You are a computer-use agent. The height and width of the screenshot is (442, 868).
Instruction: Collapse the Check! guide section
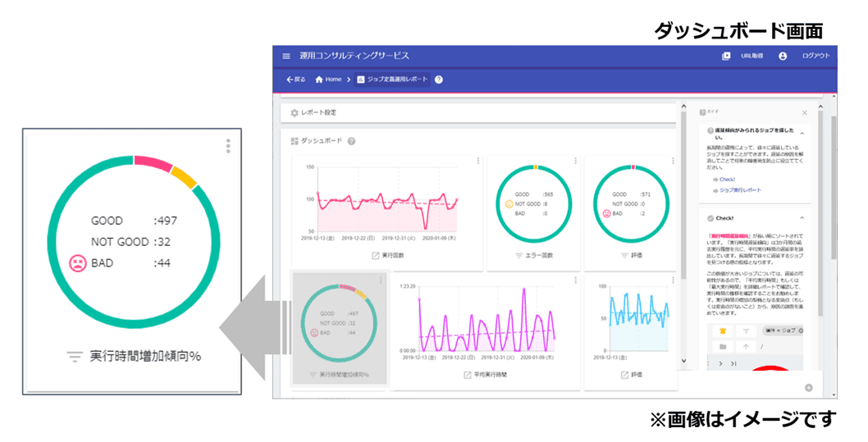pos(802,217)
